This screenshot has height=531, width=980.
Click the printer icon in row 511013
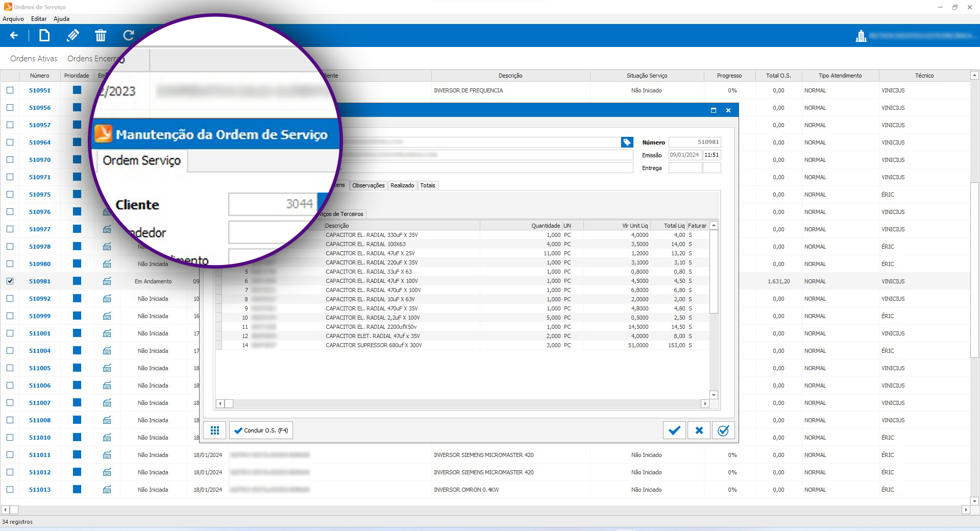(107, 490)
